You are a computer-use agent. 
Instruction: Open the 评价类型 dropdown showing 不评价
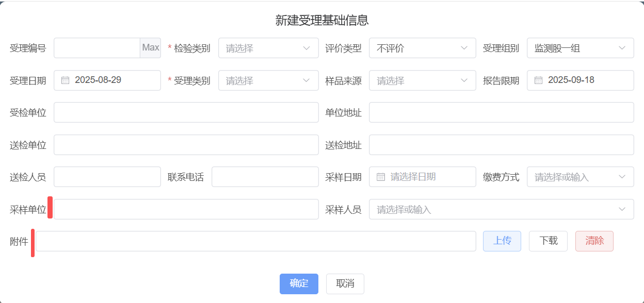click(422, 48)
